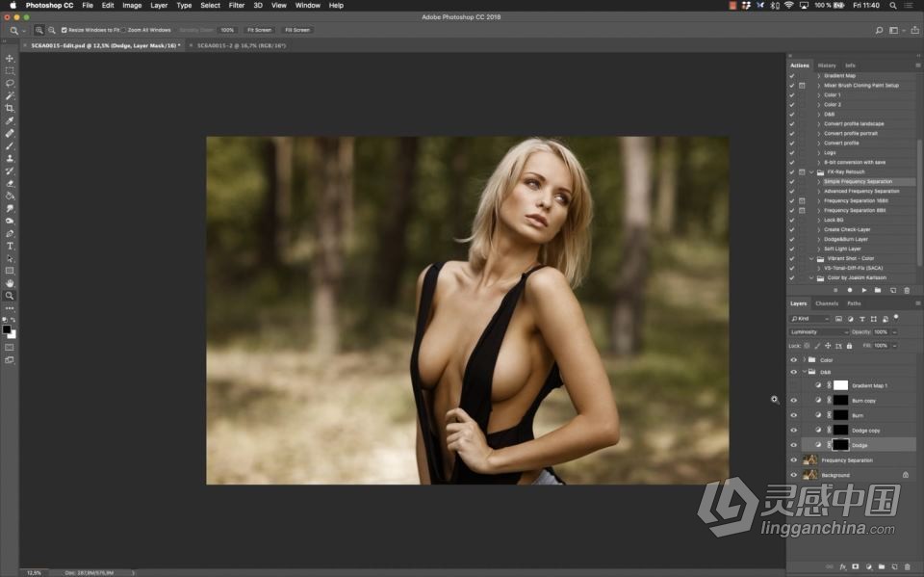Switch to the History tab
This screenshot has width=924, height=577.
click(x=826, y=66)
